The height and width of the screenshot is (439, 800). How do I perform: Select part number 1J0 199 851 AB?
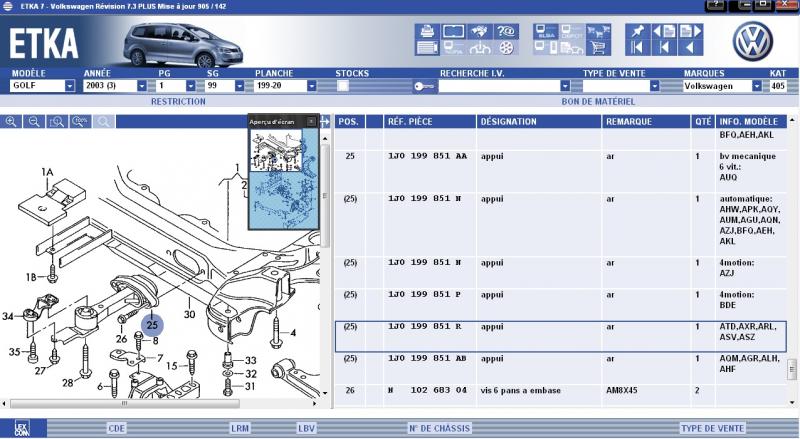point(428,359)
